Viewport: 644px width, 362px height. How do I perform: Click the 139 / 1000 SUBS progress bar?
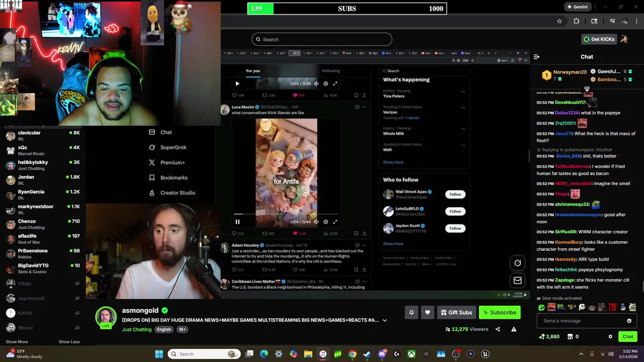coord(347,9)
